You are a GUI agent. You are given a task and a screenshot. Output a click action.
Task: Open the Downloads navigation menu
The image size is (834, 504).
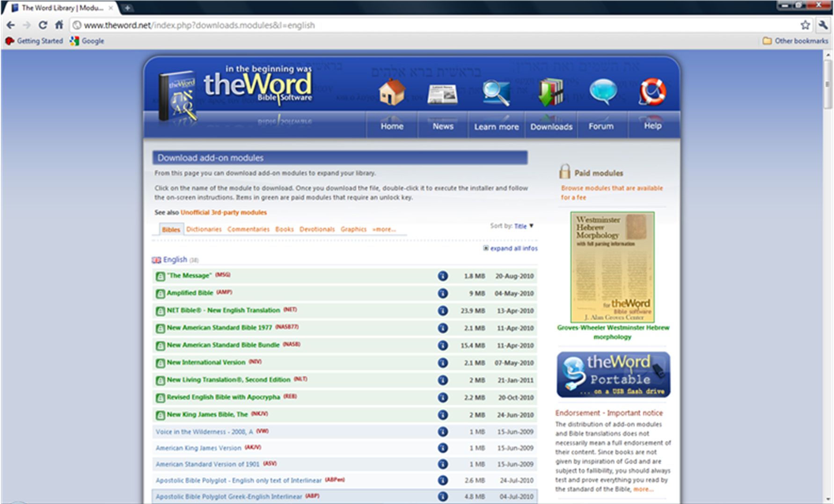tap(551, 126)
